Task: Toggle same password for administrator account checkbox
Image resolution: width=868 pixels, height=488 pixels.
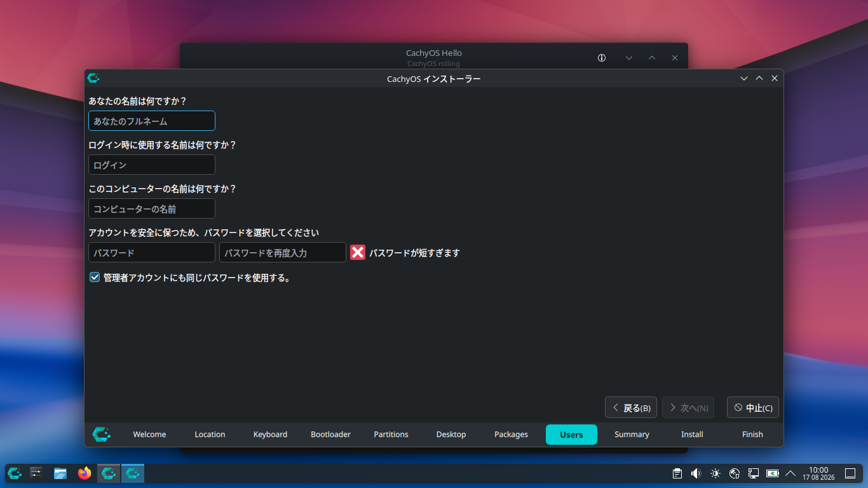Action: [95, 277]
